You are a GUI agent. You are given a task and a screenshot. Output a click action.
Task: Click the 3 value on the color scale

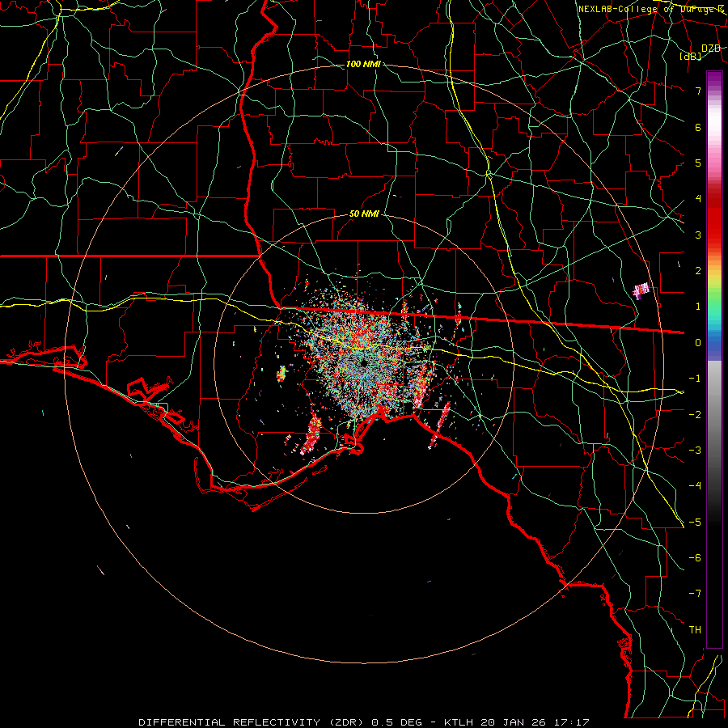(698, 235)
